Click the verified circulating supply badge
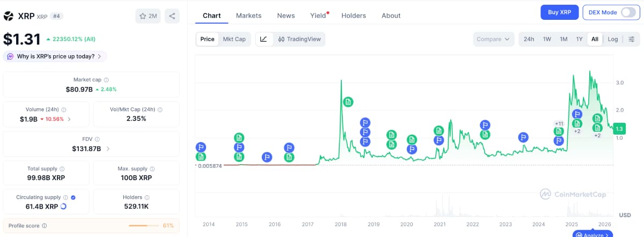This screenshot has height=237, width=644. click(x=73, y=197)
